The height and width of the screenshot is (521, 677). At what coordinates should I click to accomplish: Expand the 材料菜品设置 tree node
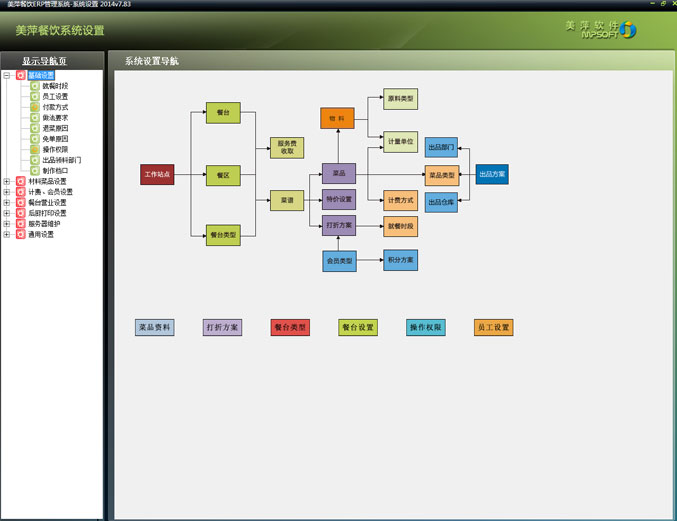pos(7,181)
